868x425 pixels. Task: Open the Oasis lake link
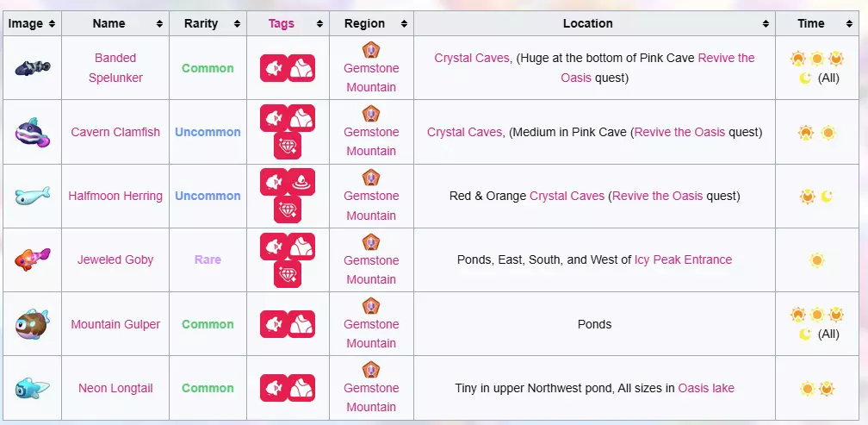pos(706,388)
